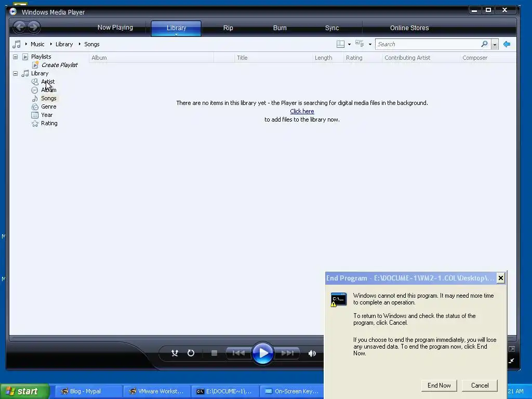
Task: Open the Now Playing tab
Action: pyautogui.click(x=115, y=28)
